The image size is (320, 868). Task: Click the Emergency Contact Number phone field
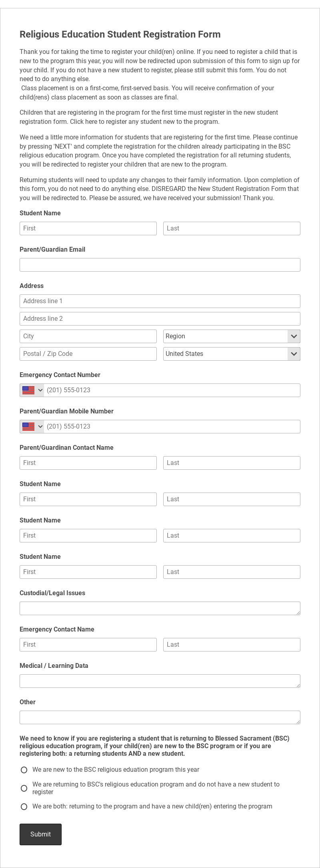click(172, 390)
